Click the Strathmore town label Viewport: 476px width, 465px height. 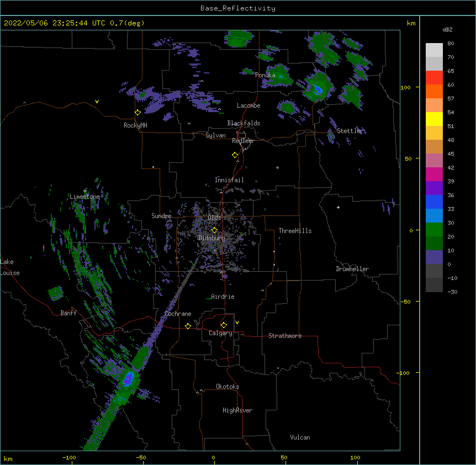pos(285,336)
